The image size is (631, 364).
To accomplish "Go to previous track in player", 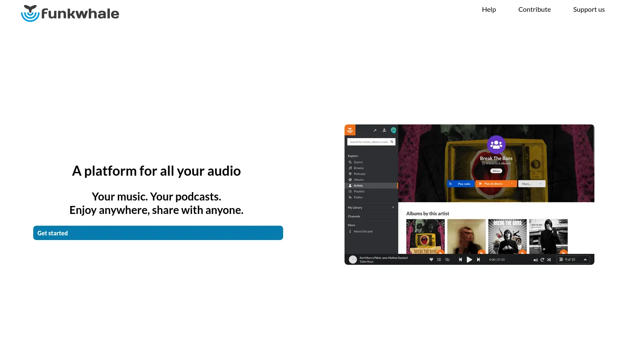I will pyautogui.click(x=460, y=260).
